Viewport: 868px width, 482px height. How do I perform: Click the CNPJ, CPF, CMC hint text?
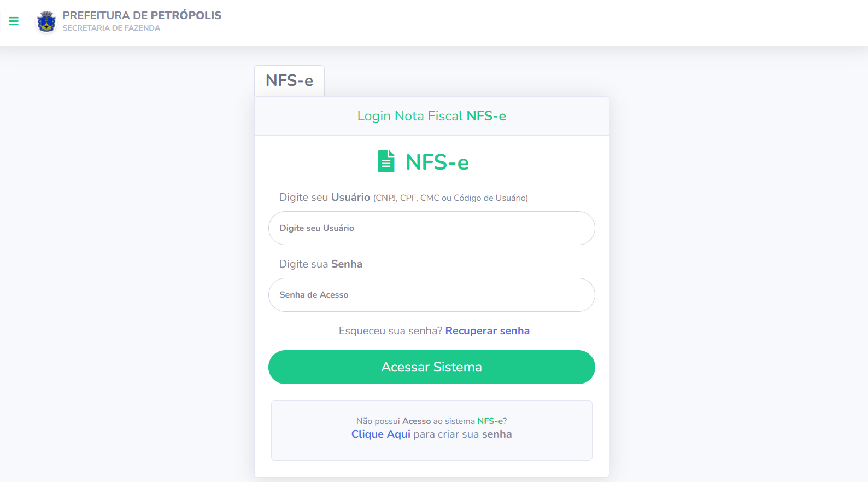point(450,198)
